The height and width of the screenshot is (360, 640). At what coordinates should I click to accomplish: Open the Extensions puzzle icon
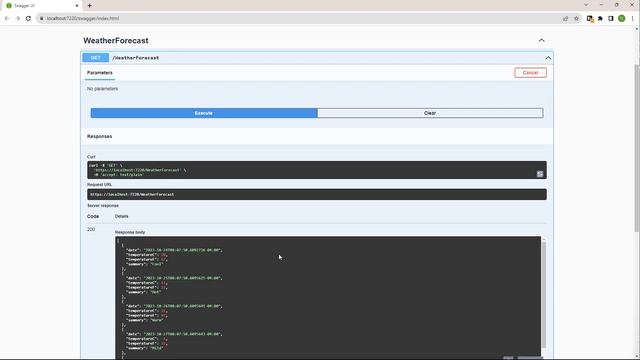pos(600,18)
